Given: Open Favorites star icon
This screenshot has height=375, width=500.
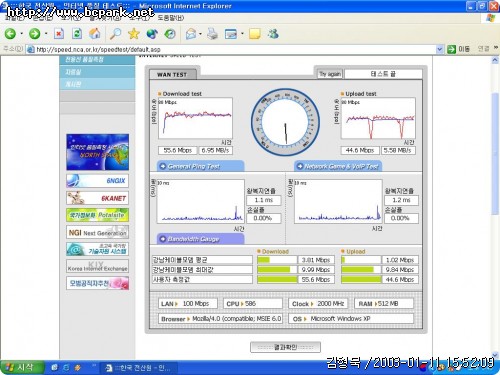Looking at the screenshot, I should click(x=134, y=34).
